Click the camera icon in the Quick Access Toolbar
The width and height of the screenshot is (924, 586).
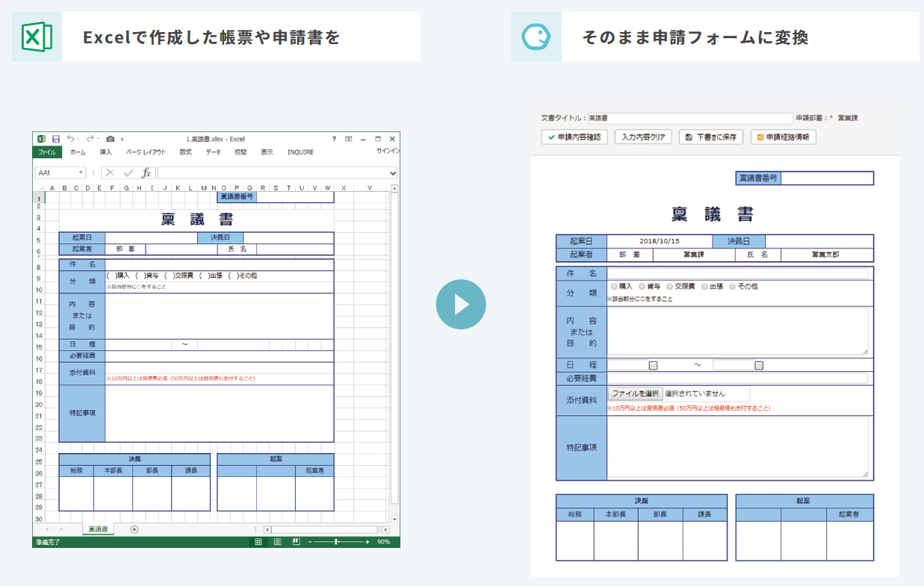(x=110, y=139)
